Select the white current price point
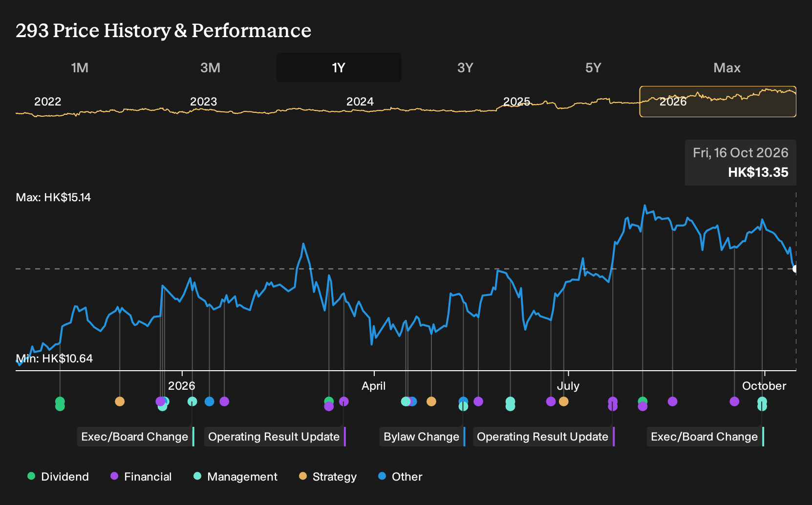This screenshot has width=812, height=505. click(x=795, y=269)
